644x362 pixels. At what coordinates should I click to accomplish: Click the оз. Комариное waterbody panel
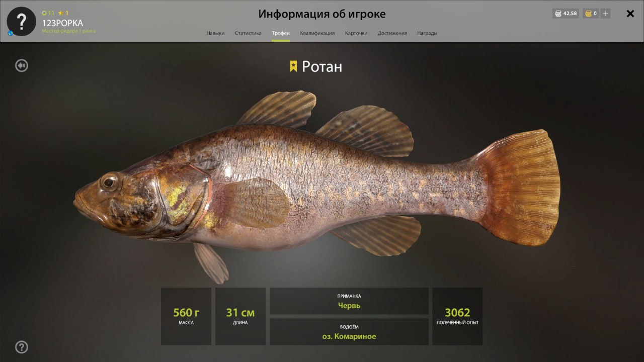tap(349, 332)
